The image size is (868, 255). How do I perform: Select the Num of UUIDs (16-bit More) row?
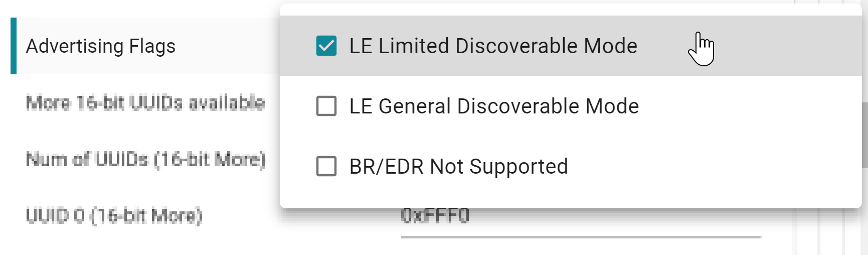coord(145,160)
